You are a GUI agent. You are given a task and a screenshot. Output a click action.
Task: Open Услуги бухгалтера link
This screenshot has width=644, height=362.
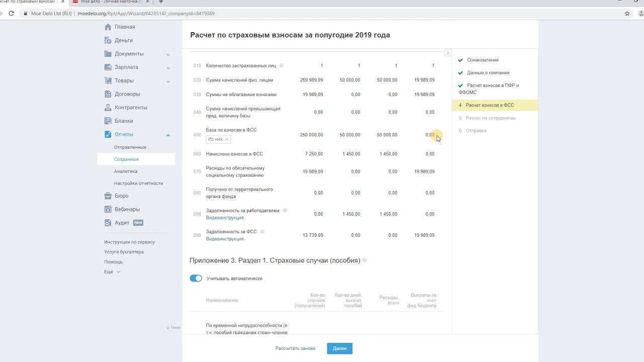pyautogui.click(x=124, y=252)
